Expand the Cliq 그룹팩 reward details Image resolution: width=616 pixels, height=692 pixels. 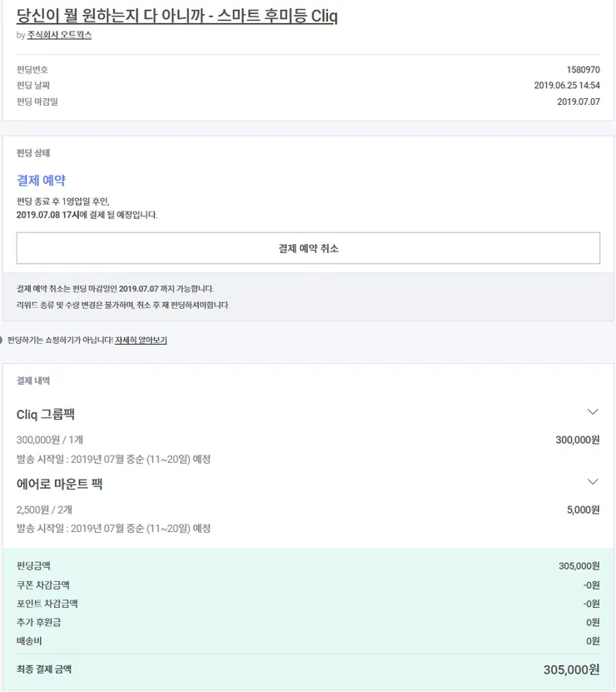click(x=593, y=411)
